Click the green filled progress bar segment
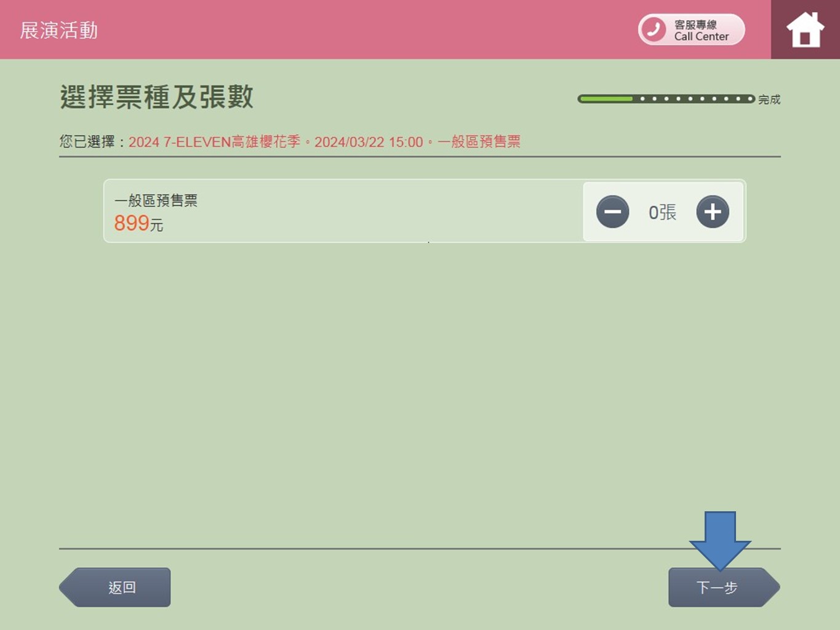This screenshot has width=840, height=630. (606, 99)
